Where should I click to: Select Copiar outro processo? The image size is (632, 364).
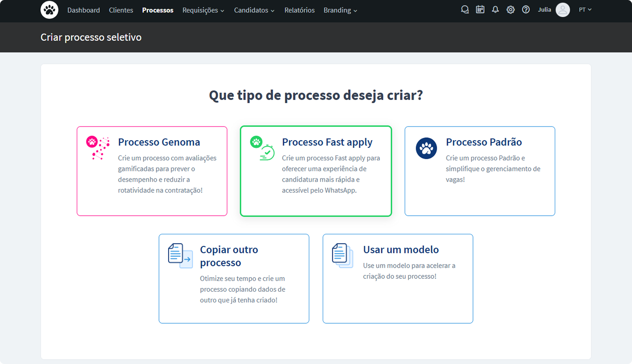pos(234,278)
